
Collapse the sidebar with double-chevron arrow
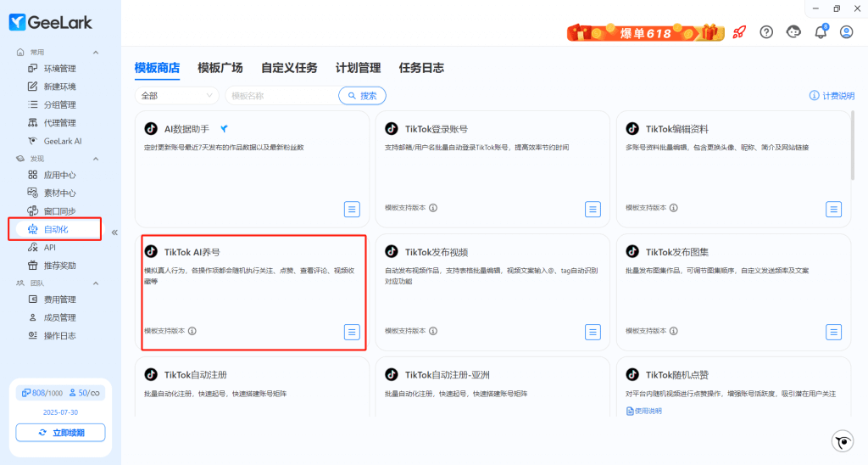point(114,232)
